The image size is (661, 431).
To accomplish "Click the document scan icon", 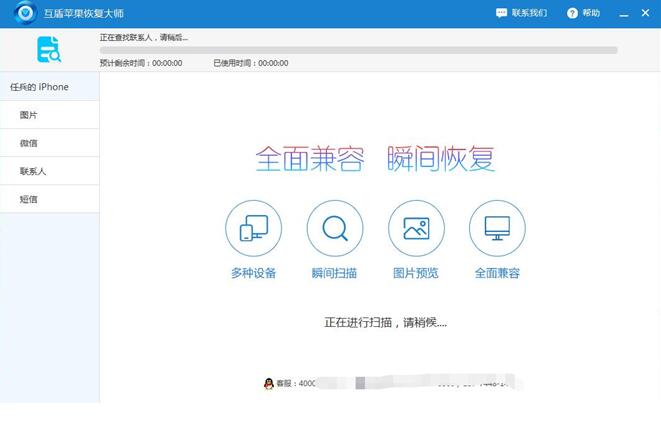I will (48, 49).
